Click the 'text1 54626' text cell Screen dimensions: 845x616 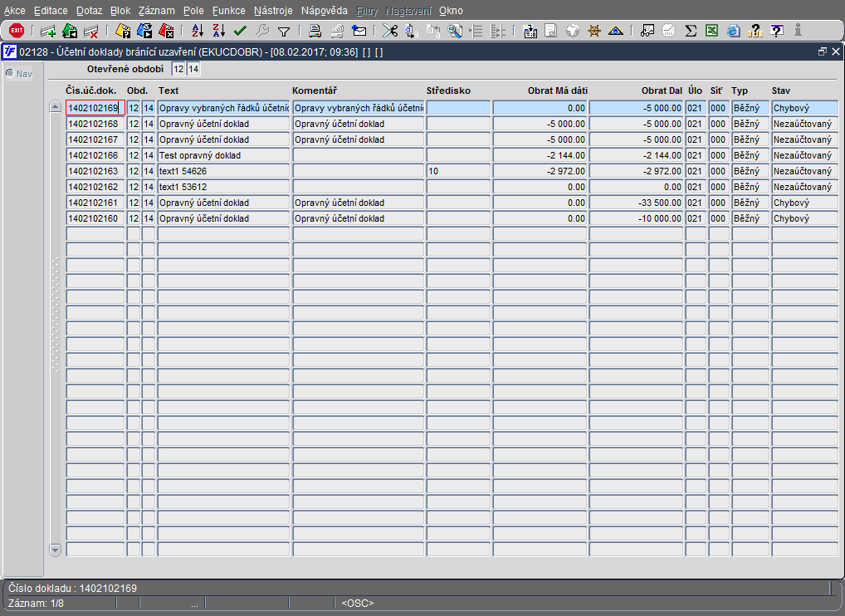[223, 171]
